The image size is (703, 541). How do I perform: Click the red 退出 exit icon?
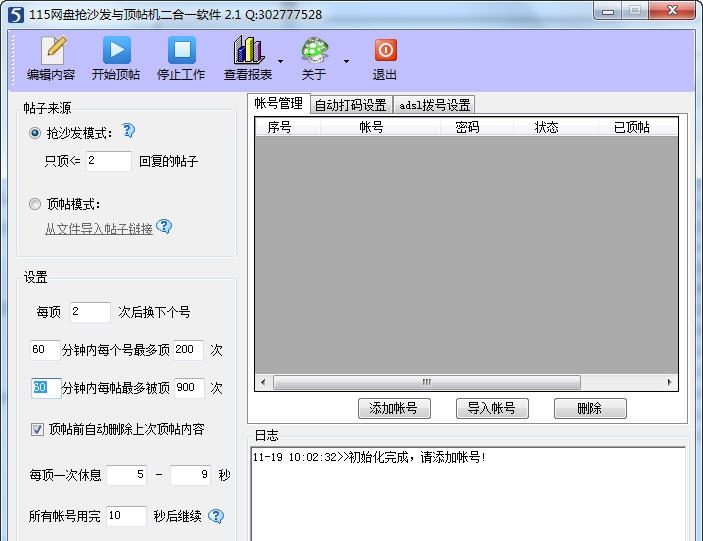pyautogui.click(x=385, y=52)
